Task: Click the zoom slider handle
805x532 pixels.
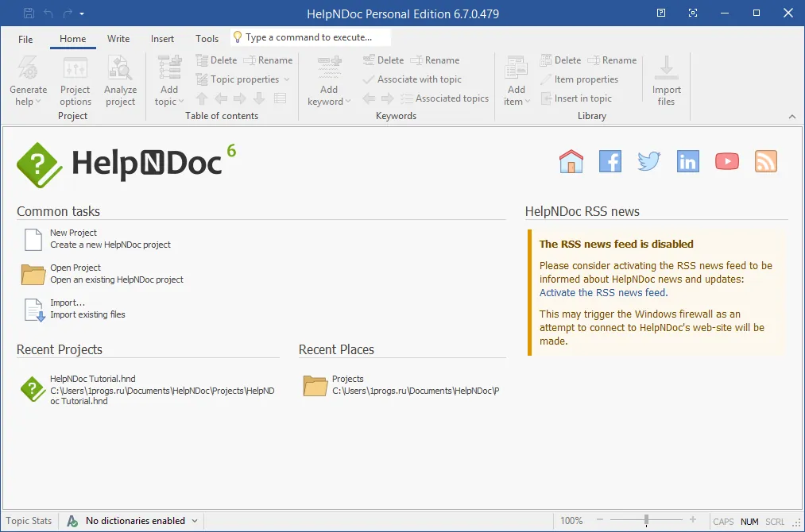Action: click(646, 521)
